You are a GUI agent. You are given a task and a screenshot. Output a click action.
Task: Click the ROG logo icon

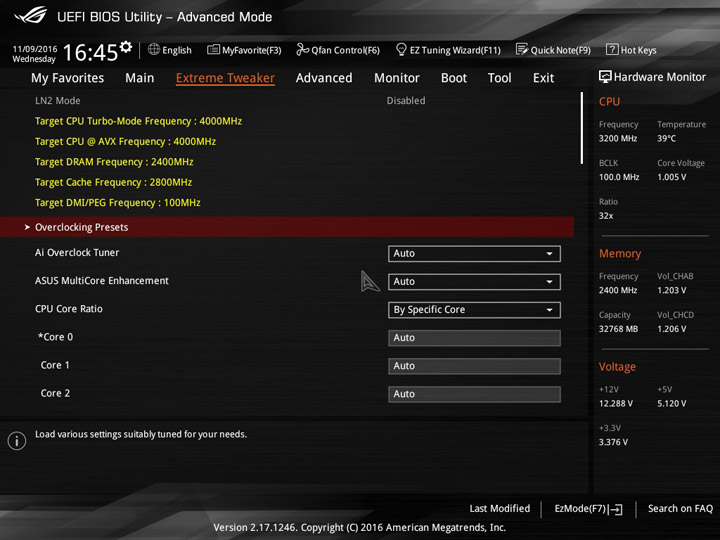[30, 15]
